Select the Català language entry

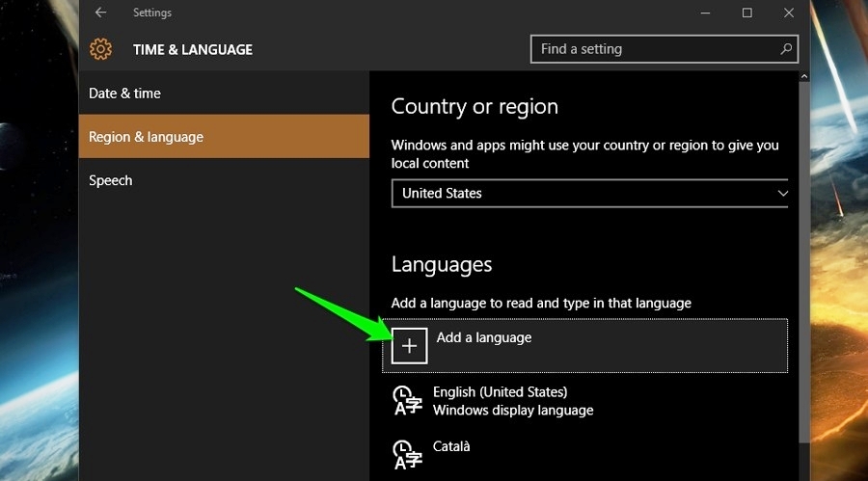pyautogui.click(x=584, y=454)
